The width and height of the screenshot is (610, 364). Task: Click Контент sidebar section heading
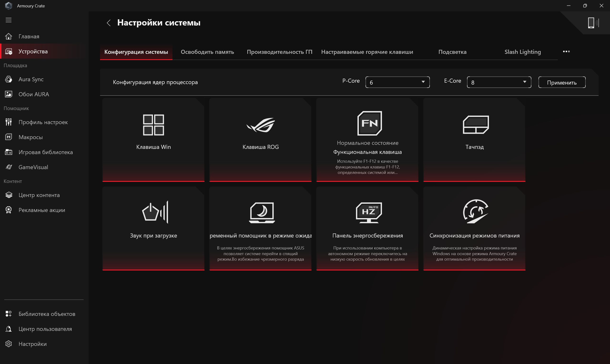13,181
